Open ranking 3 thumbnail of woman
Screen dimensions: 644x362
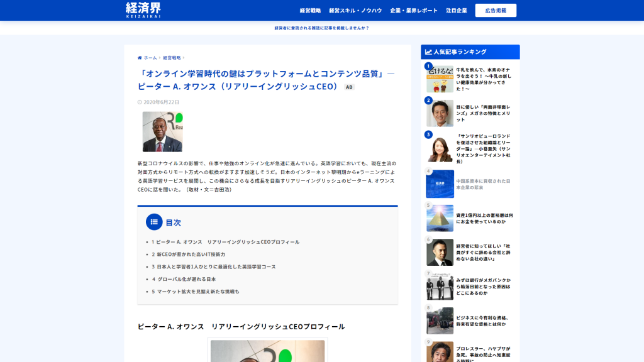tap(440, 148)
